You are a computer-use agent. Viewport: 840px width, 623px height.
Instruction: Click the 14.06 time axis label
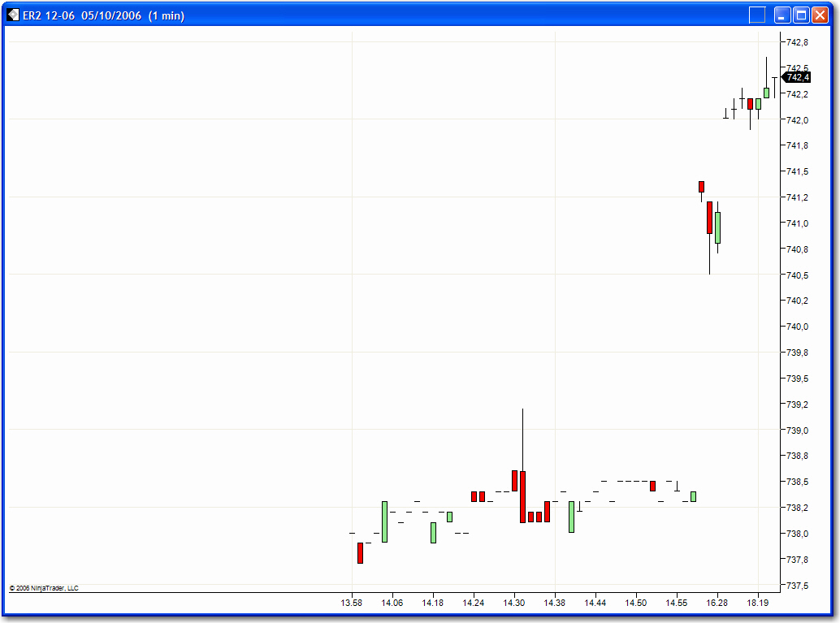(392, 604)
